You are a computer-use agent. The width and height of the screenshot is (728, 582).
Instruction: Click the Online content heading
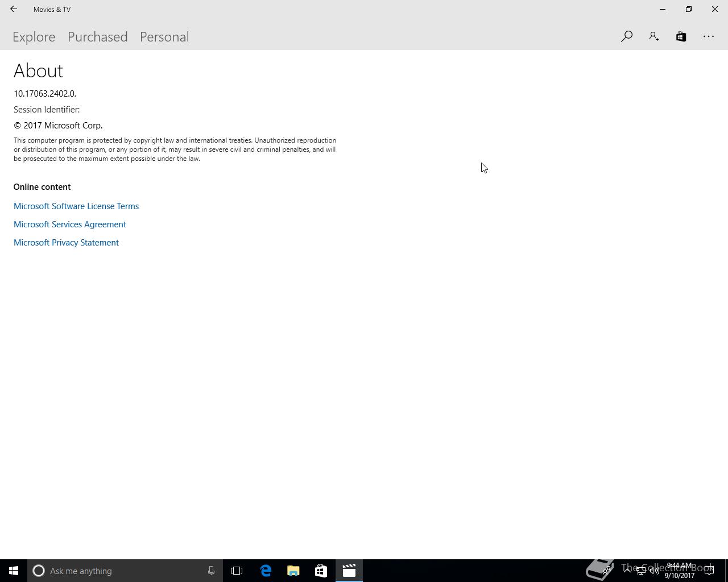42,187
